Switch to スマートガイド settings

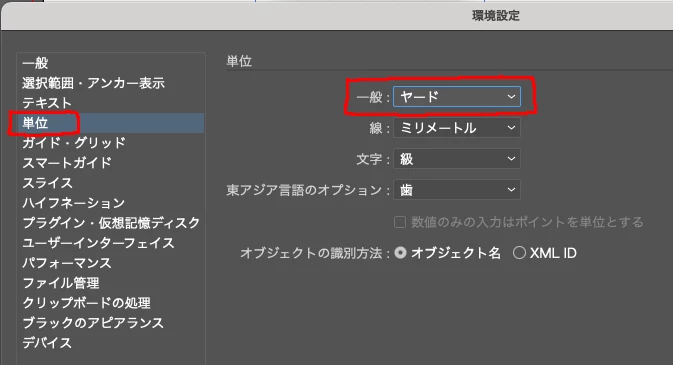pos(67,163)
